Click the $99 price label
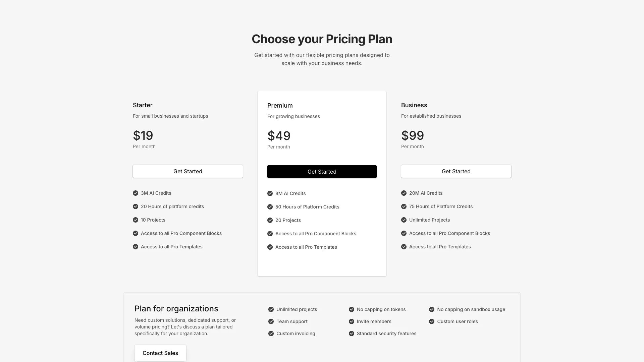 412,135
